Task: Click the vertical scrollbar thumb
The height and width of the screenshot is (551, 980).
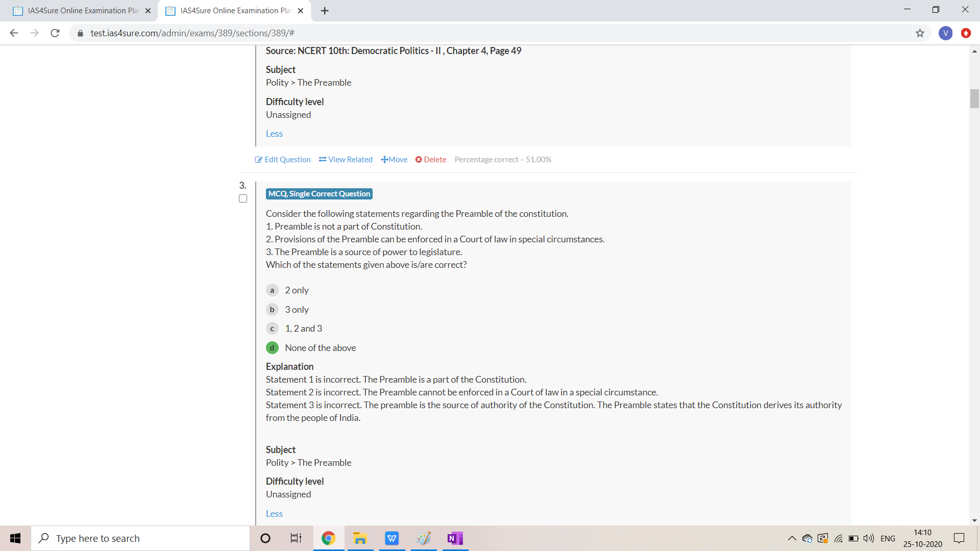Action: click(974, 98)
